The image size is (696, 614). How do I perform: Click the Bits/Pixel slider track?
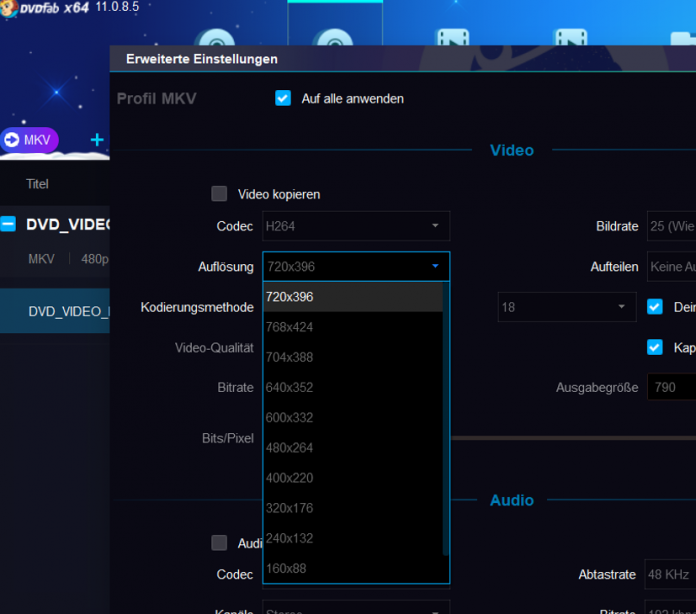tap(570, 437)
